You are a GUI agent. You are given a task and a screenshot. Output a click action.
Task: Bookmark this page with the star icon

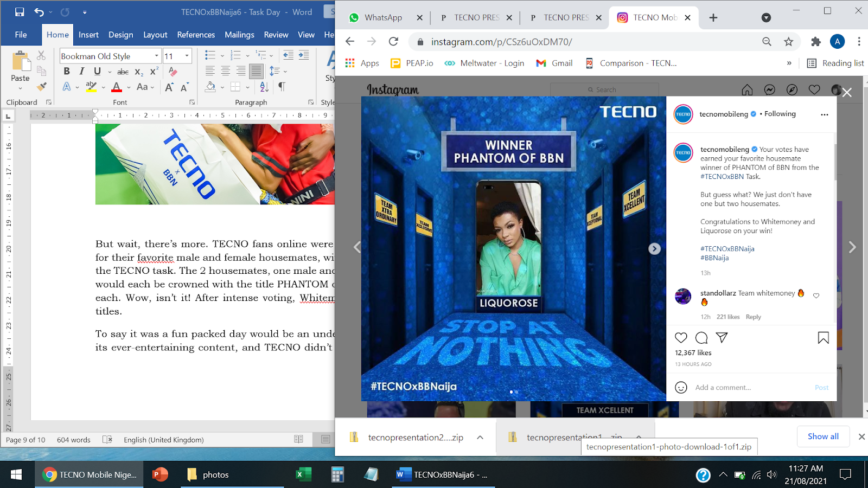click(789, 42)
